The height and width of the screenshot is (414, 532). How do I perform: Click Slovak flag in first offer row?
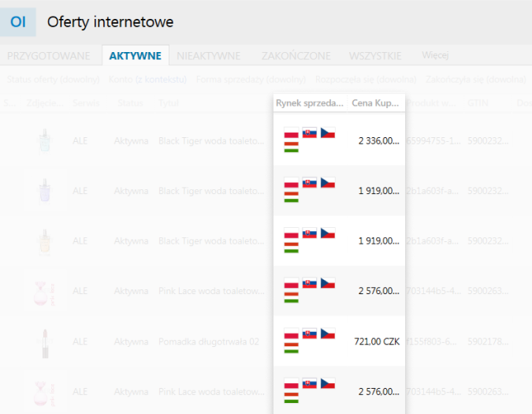click(x=309, y=132)
